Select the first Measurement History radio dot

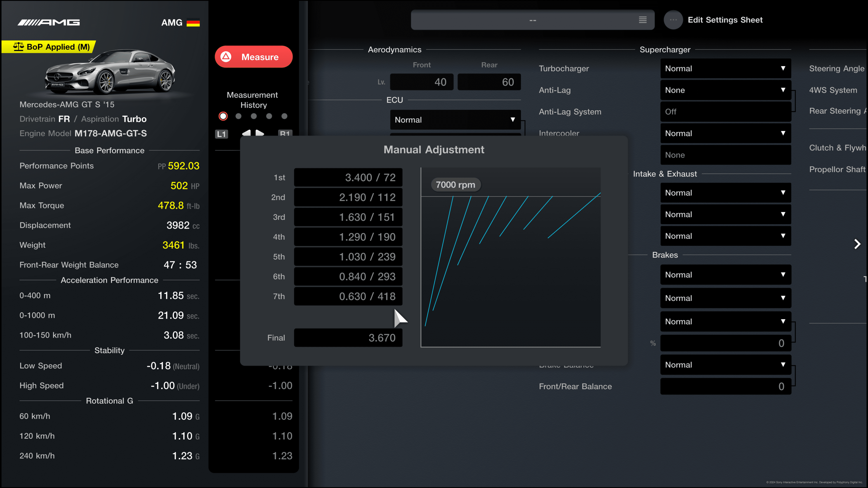click(223, 116)
